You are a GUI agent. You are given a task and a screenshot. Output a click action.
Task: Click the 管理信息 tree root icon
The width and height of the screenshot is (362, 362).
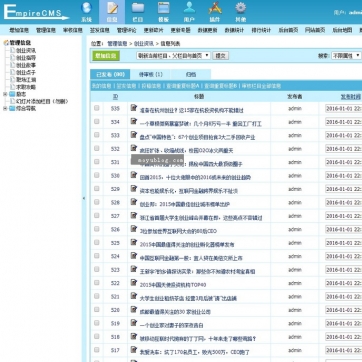(6, 43)
